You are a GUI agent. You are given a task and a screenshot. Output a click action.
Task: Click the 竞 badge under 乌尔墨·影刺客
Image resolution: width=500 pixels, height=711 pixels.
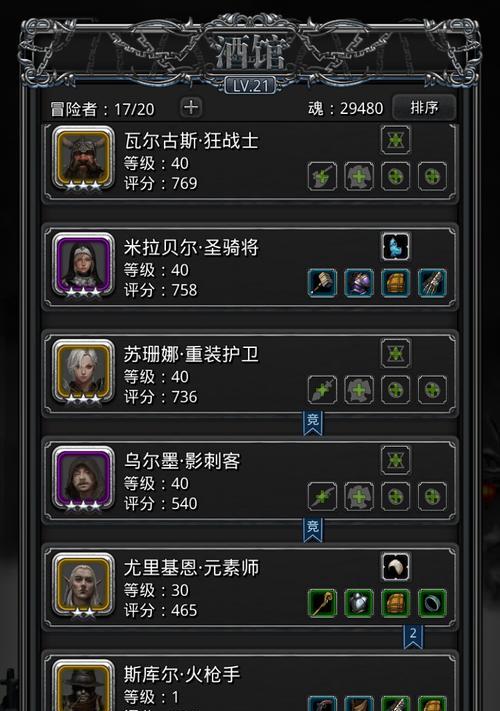pos(313,530)
